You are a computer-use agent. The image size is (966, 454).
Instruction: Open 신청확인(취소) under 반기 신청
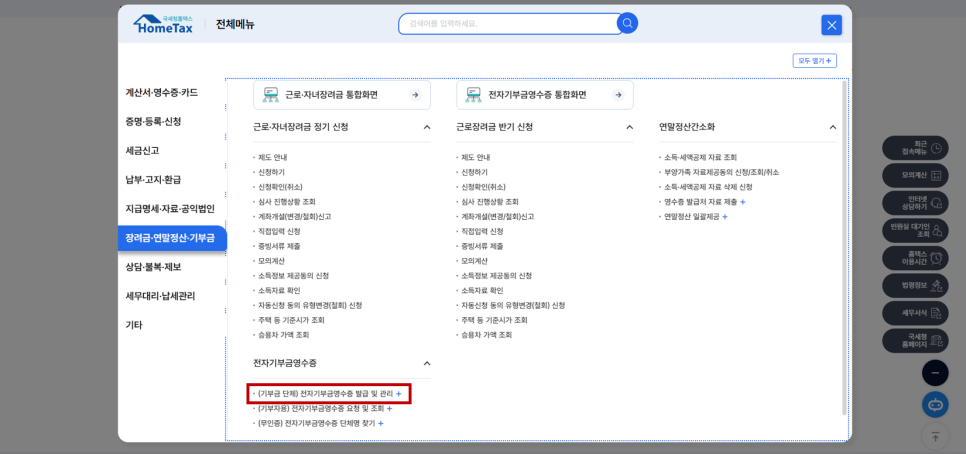[x=483, y=187]
